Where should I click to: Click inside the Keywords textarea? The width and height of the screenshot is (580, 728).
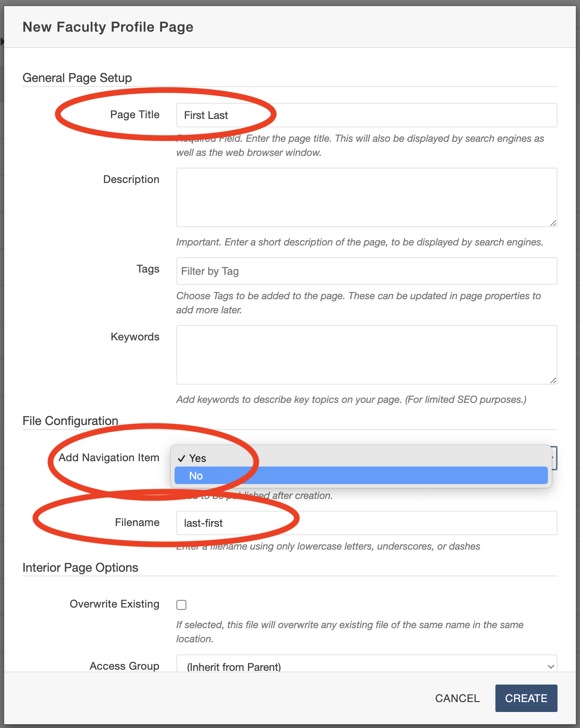pyautogui.click(x=366, y=354)
